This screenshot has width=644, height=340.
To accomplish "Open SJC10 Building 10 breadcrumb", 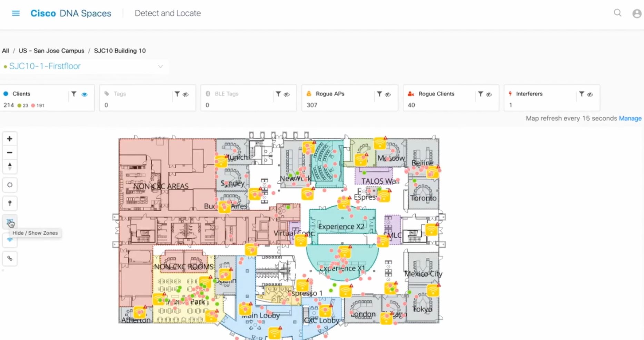I will click(x=120, y=51).
